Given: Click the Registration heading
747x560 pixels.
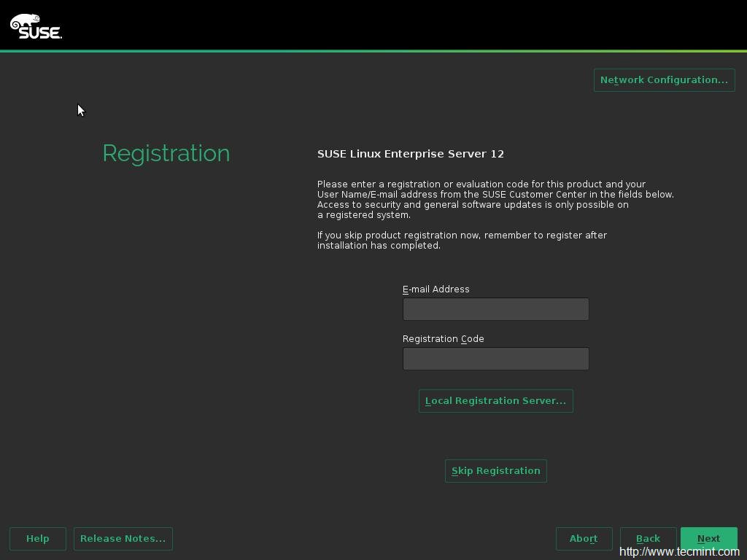Looking at the screenshot, I should click(166, 154).
